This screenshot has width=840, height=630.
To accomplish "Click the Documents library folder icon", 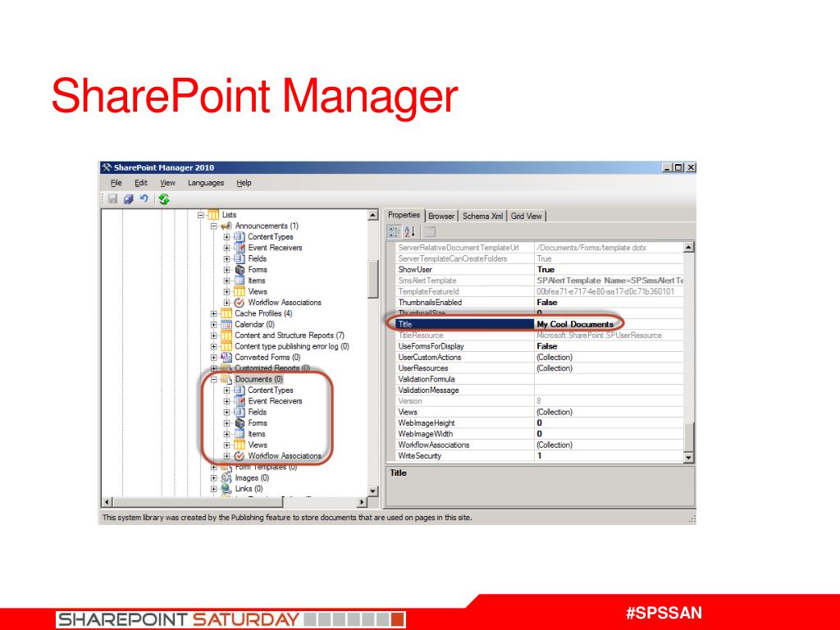I will (226, 379).
